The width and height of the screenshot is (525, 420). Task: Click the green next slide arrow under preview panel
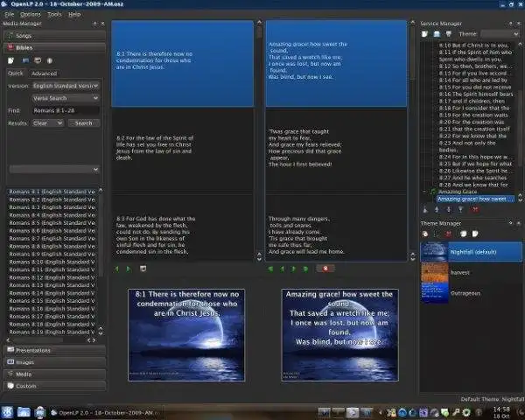pyautogui.click(x=129, y=269)
